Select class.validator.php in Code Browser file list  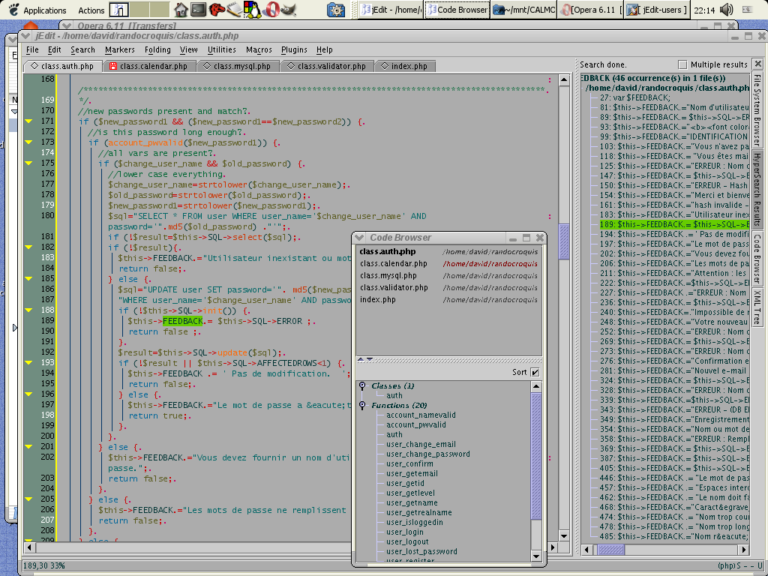pyautogui.click(x=395, y=287)
